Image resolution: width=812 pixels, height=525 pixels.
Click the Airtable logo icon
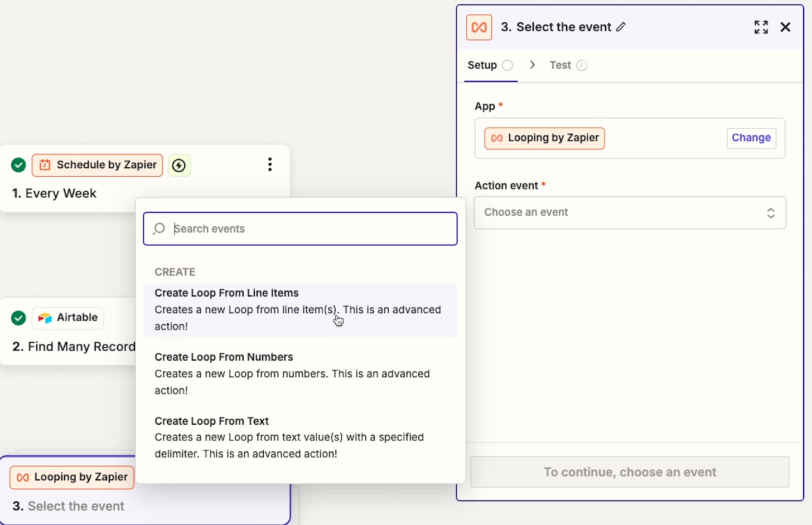tap(45, 318)
